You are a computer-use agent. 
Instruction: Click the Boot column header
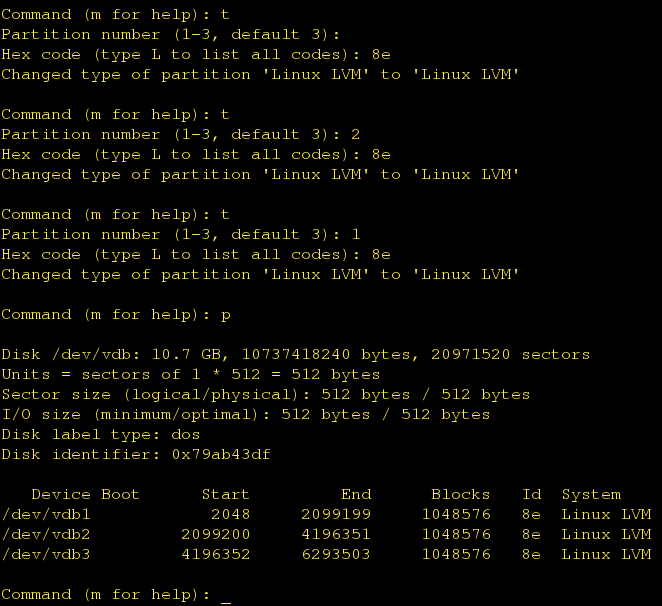121,494
